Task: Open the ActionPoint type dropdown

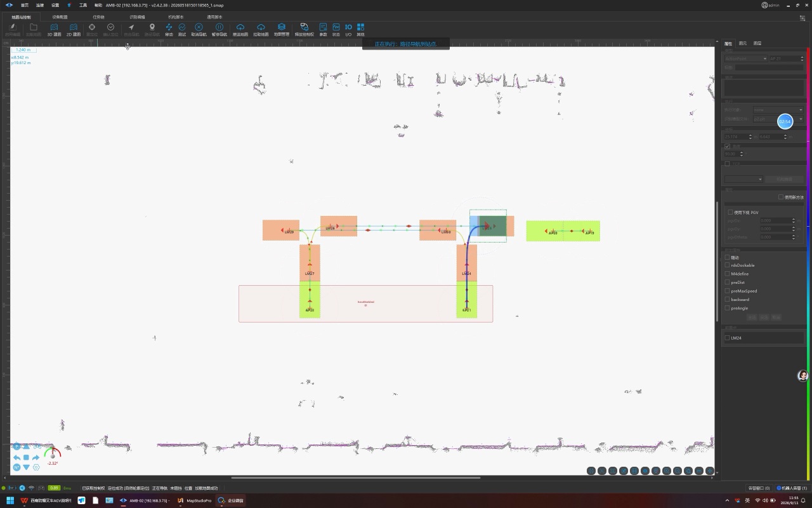Action: (746, 58)
